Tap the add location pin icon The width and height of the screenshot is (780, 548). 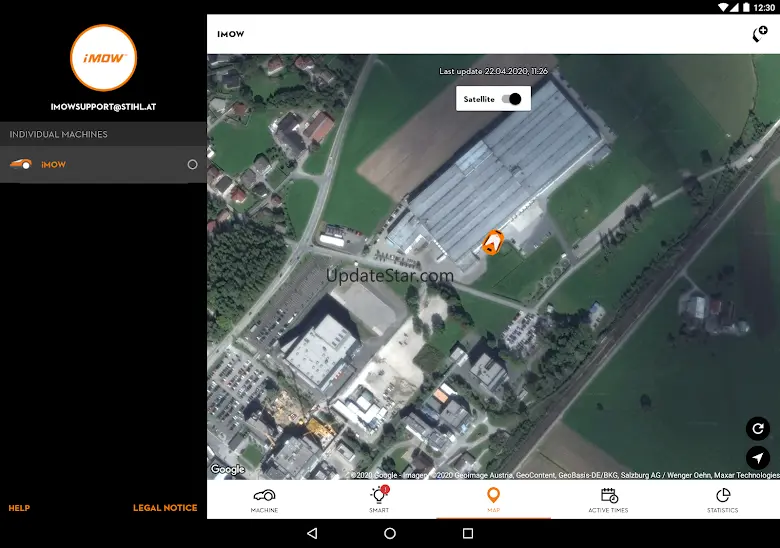tap(760, 34)
